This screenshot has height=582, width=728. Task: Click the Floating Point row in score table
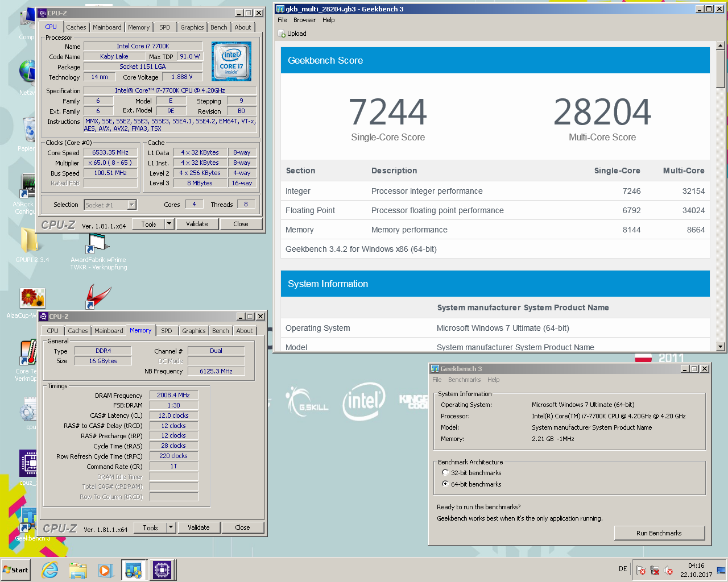[x=495, y=210]
